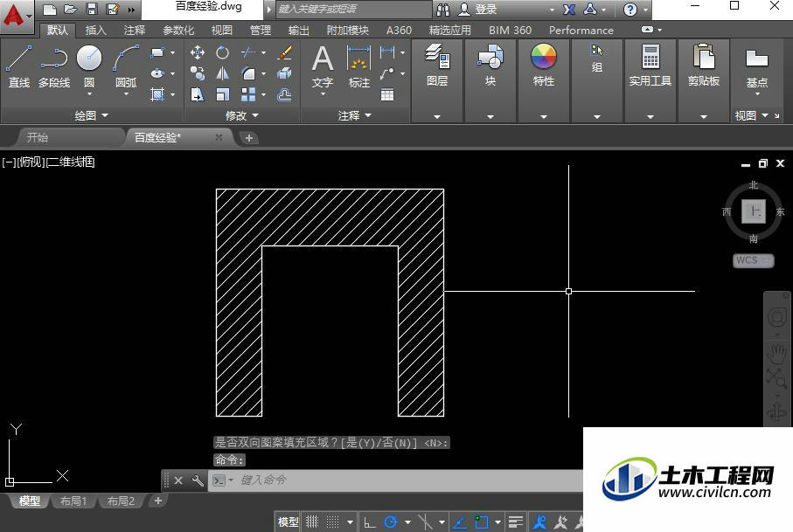Expand the Annotation (注释) panel title
Viewport: 793px width, 532px height.
[x=354, y=115]
